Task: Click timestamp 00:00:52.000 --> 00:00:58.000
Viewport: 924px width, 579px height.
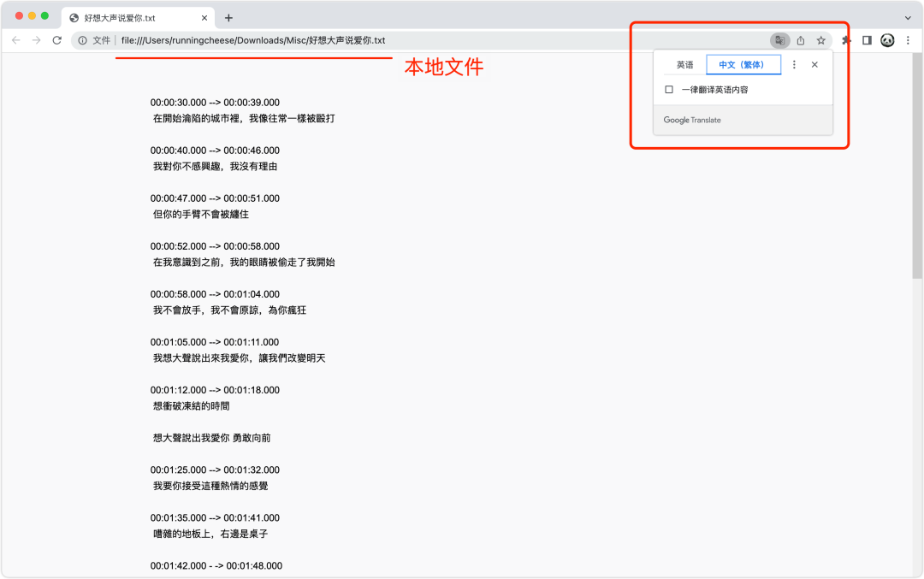Action: [x=215, y=246]
